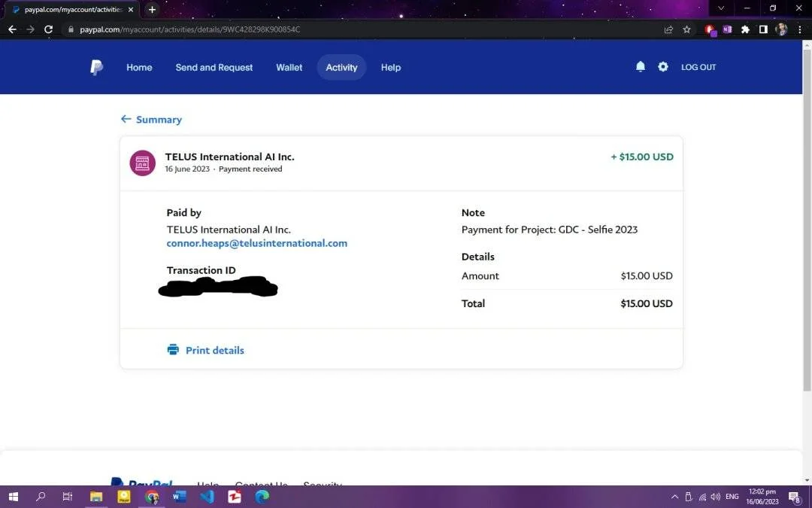Go back with browser back arrow

[x=13, y=29]
